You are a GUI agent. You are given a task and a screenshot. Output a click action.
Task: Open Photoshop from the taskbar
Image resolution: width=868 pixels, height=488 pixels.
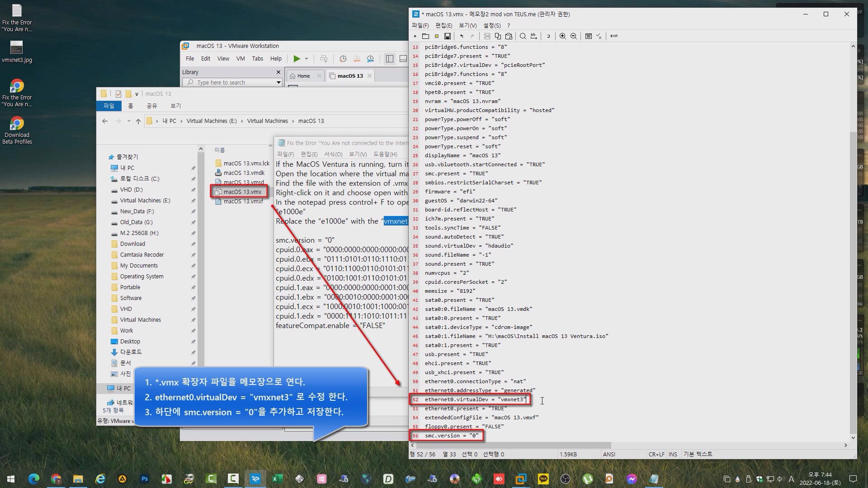pyautogui.click(x=145, y=479)
